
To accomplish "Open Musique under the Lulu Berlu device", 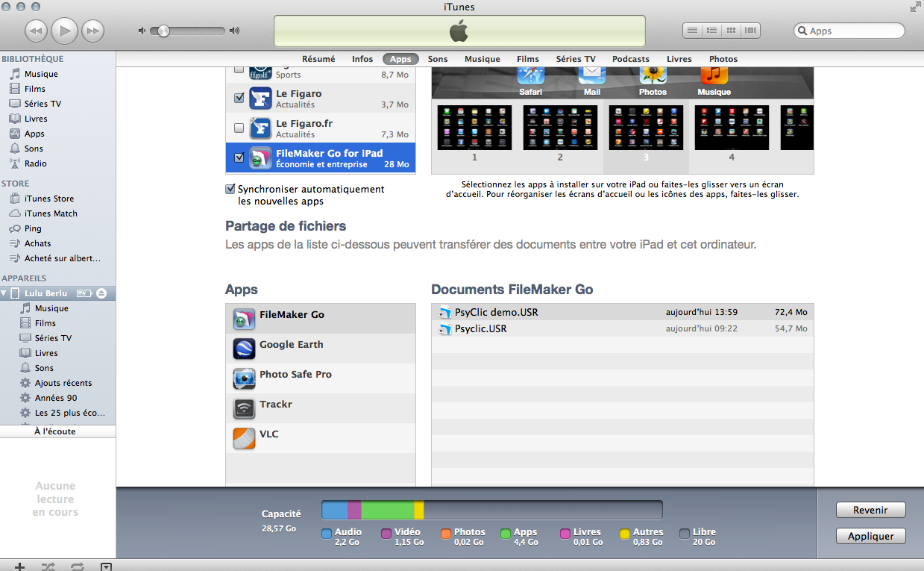I will click(x=45, y=308).
